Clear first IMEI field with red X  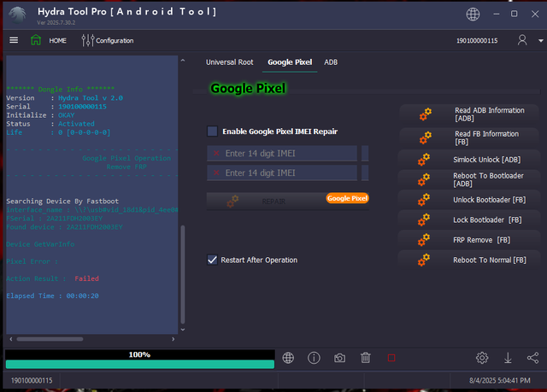[x=216, y=154]
